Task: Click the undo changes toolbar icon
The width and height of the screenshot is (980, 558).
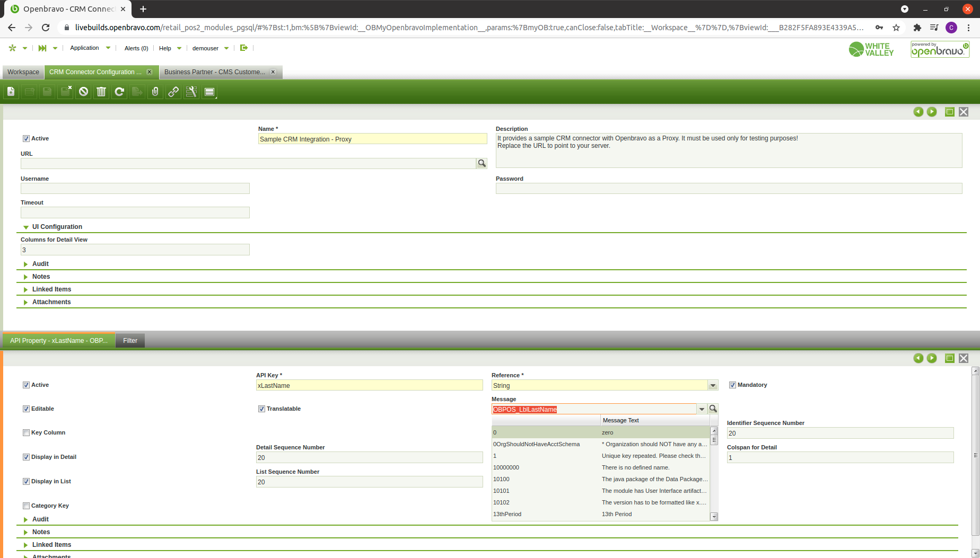Action: (83, 92)
